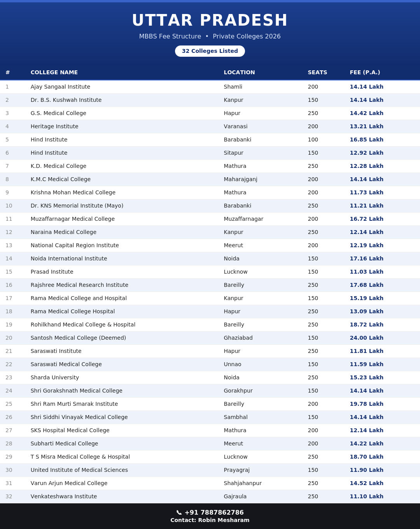Click 'Maharajganj' location cell
Viewport: 420px width, 529px height.
[x=240, y=179]
